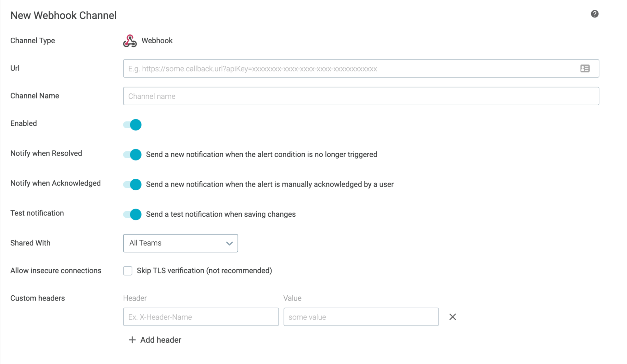Click the New Webhook Channel heading
Screen dimensions: 627x364
coord(63,15)
